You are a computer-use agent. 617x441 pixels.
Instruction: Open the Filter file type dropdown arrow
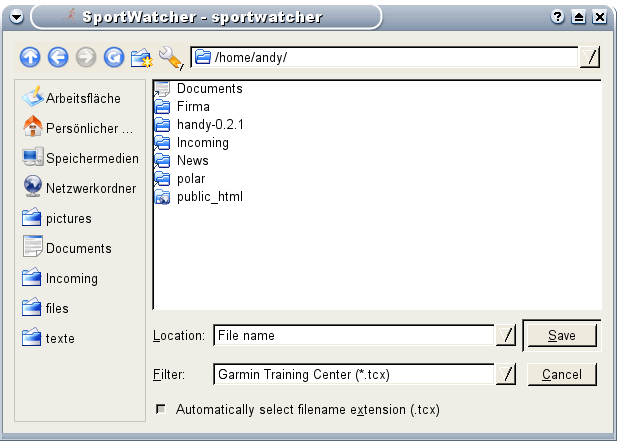point(506,374)
